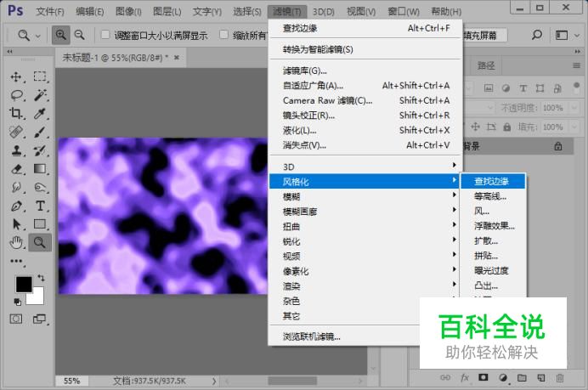Open the opacity 100% dropdown
The image size is (588, 390).
click(574, 108)
